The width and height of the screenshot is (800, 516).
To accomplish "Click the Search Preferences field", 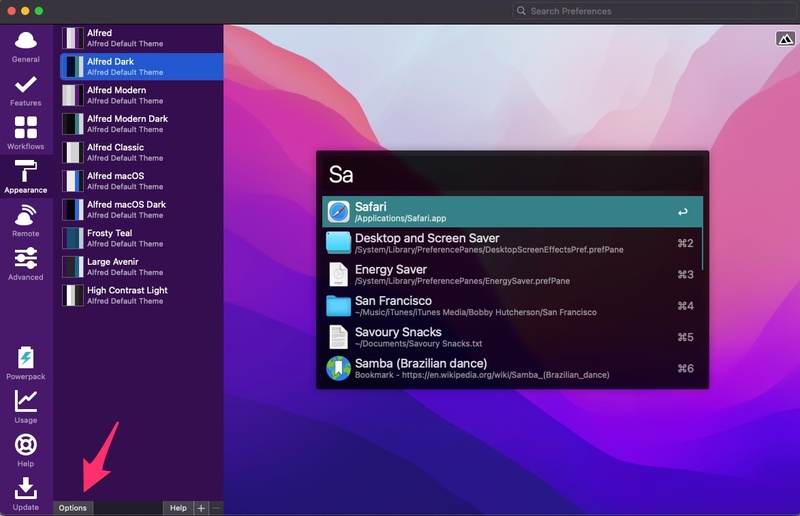I will (x=655, y=11).
